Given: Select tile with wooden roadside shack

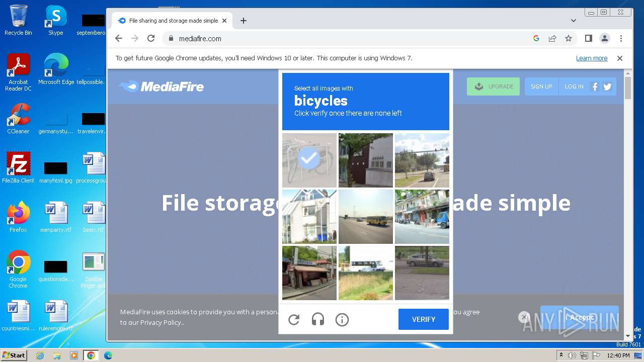Looking at the screenshot, I should (309, 273).
